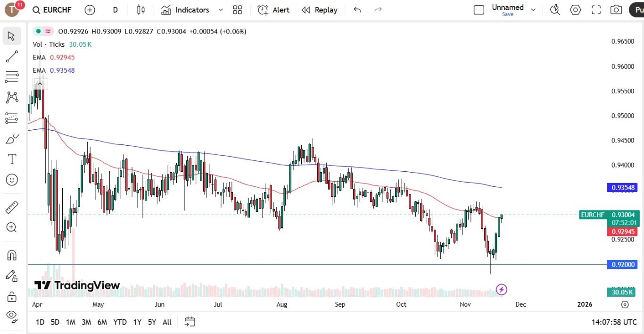Select the Measure ruler tool
The height and width of the screenshot is (334, 644).
[12, 207]
